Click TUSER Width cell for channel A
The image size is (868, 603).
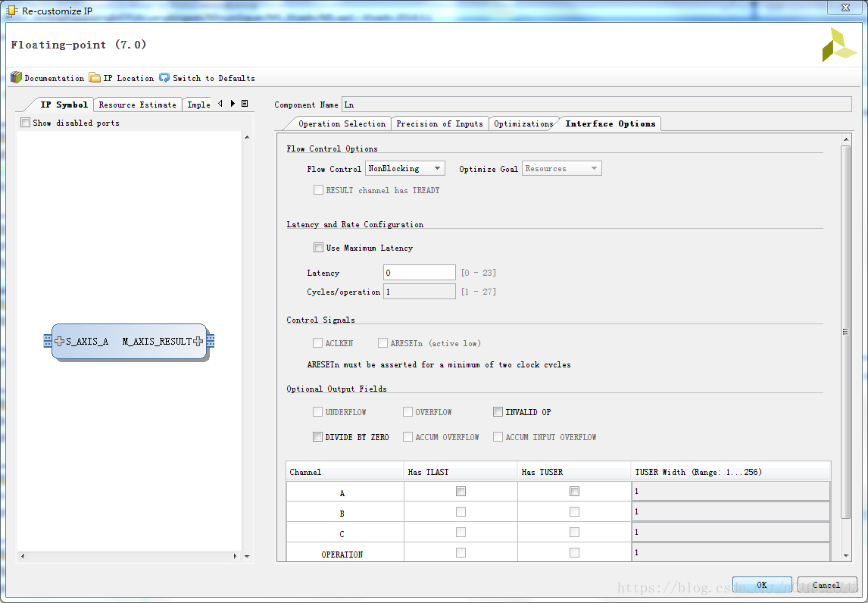pyautogui.click(x=731, y=491)
